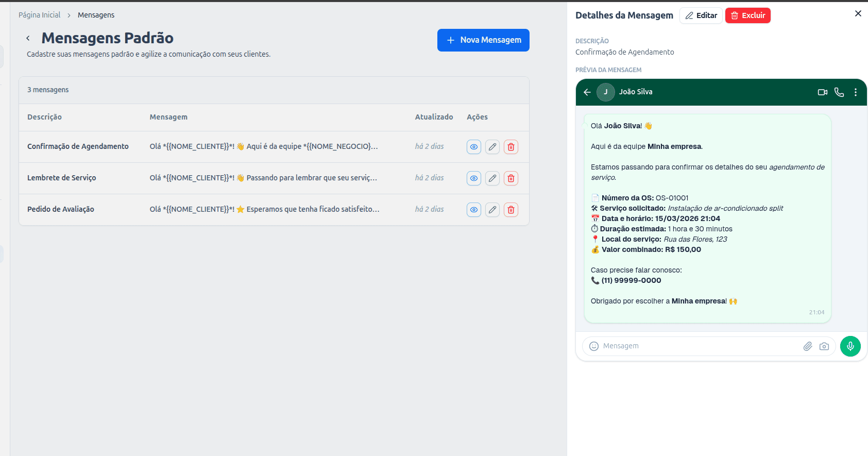Click the Nova Mensagem button
The height and width of the screenshot is (456, 868).
coord(483,40)
